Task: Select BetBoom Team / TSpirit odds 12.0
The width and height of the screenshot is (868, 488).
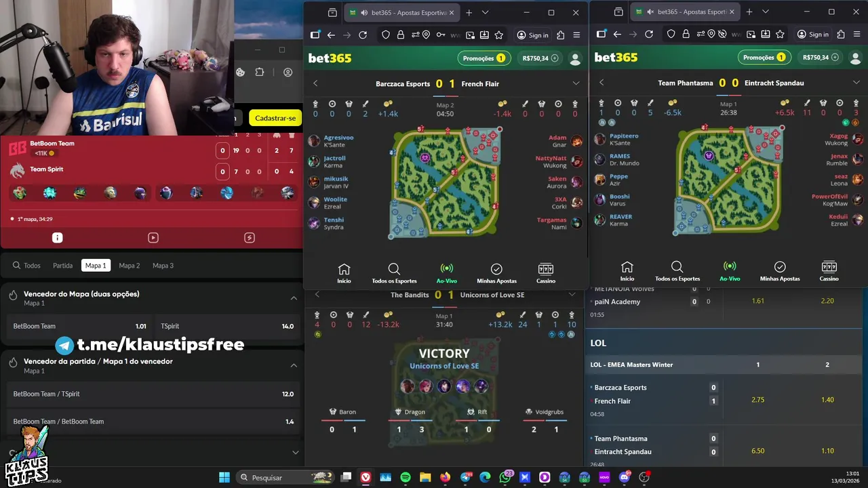Action: point(153,394)
